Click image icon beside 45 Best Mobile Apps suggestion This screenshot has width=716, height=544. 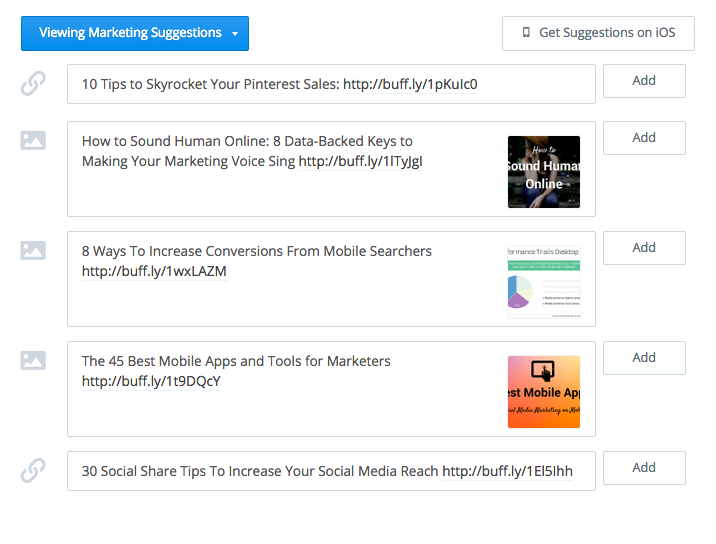(x=33, y=360)
